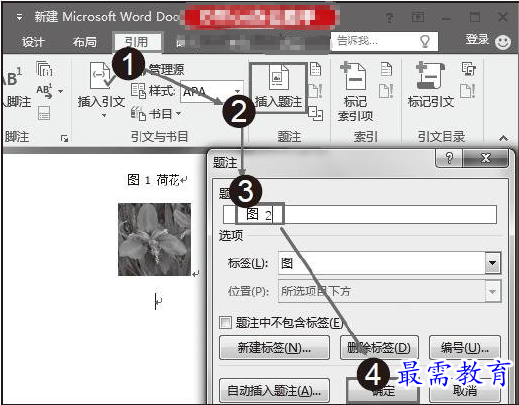Click the 新建标签(N)... button

[274, 348]
